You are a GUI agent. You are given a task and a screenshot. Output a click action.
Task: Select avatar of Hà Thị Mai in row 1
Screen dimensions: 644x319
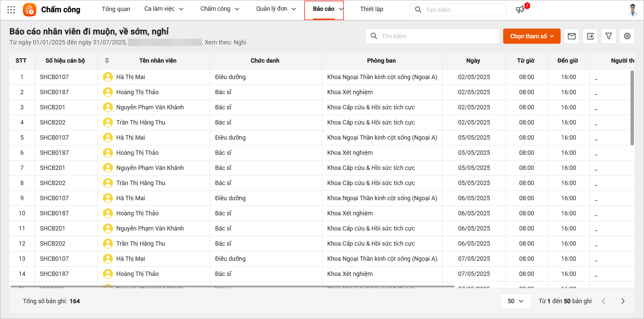108,77
